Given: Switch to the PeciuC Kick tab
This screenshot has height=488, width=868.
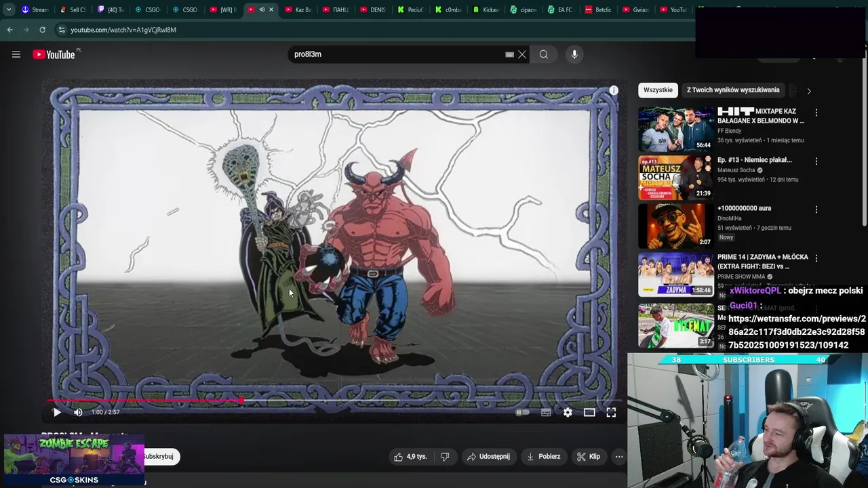Looking at the screenshot, I should pyautogui.click(x=411, y=9).
